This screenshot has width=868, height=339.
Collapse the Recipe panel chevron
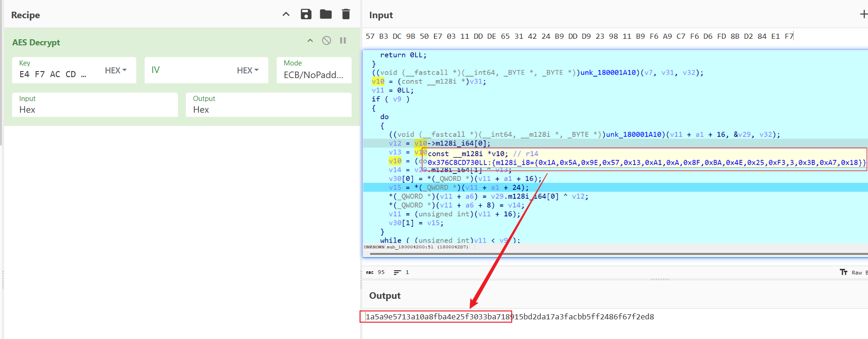pos(286,14)
